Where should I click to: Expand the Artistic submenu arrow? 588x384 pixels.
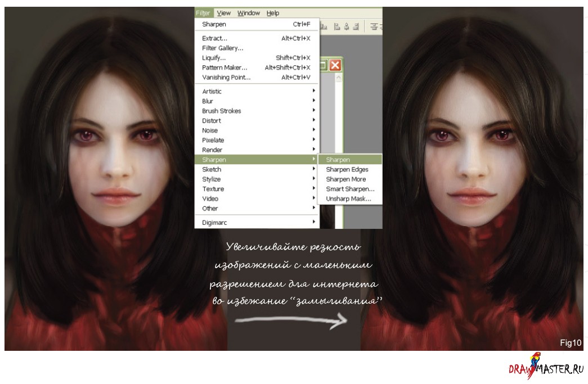tap(313, 91)
